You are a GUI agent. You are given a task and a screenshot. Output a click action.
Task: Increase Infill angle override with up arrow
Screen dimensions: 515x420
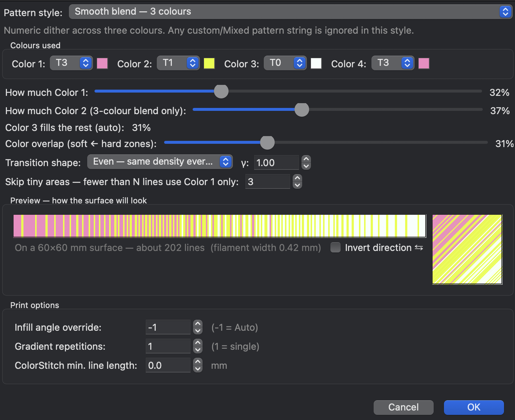pyautogui.click(x=198, y=324)
